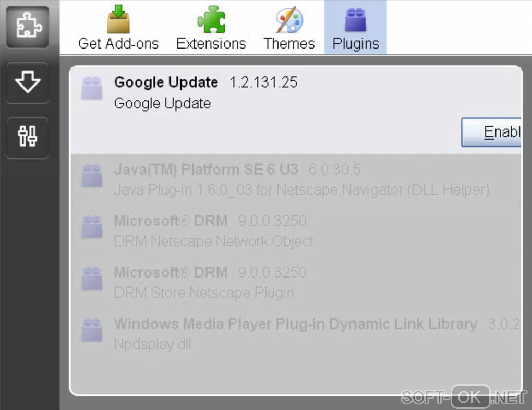The image size is (532, 410).
Task: Select Google Update version 1.2.131.25
Action: [263, 82]
